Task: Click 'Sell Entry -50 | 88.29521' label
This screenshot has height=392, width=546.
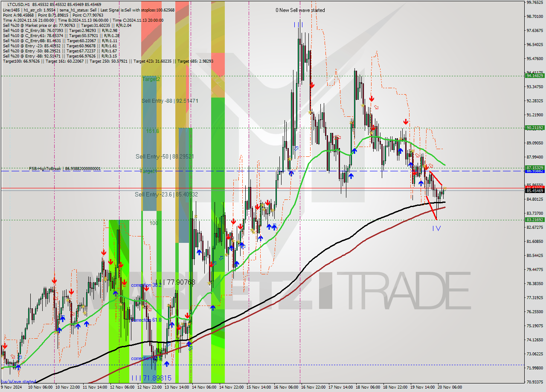Action: tap(165, 157)
